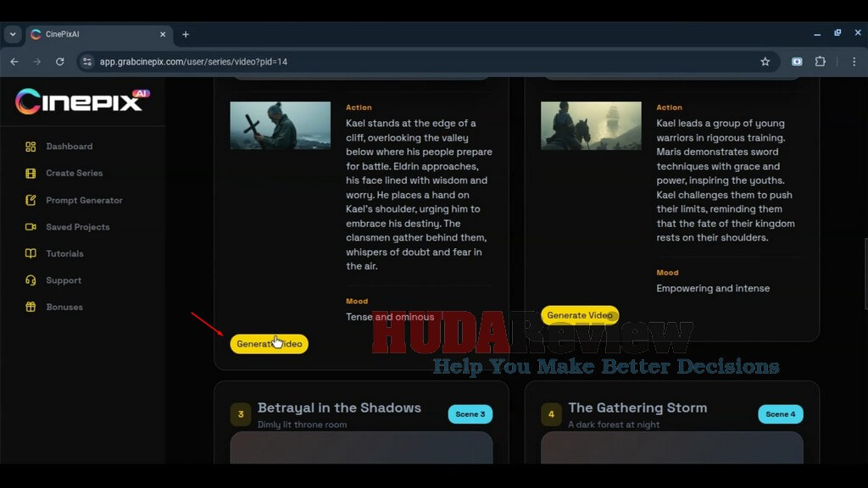Click 'Empowering and intense' mood text
This screenshot has height=488, width=868.
pos(713,288)
